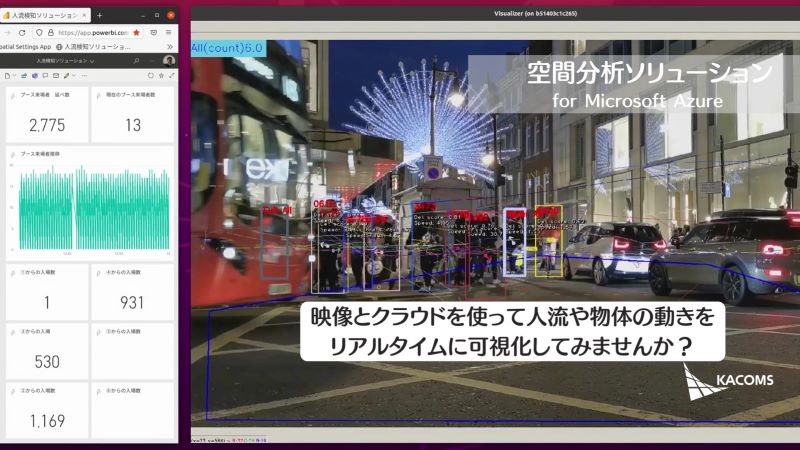The image size is (800, 450).
Task: Open a new browser tab
Action: coord(99,15)
